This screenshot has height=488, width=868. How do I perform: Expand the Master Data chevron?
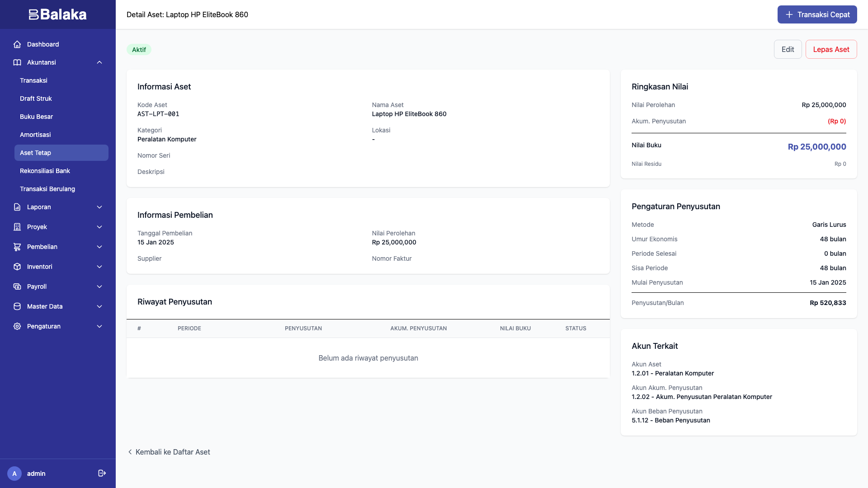[99, 306]
